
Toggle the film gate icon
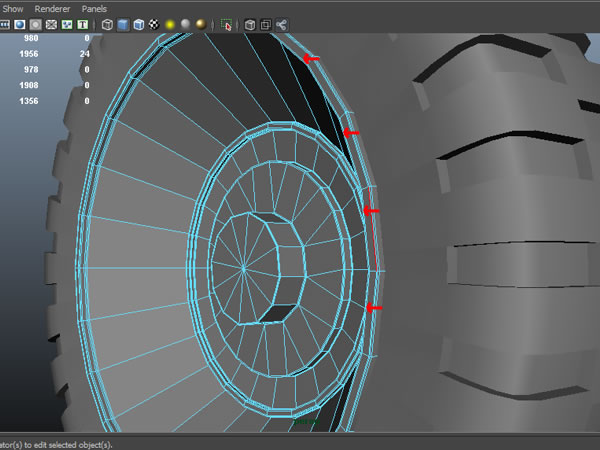[x=4, y=25]
